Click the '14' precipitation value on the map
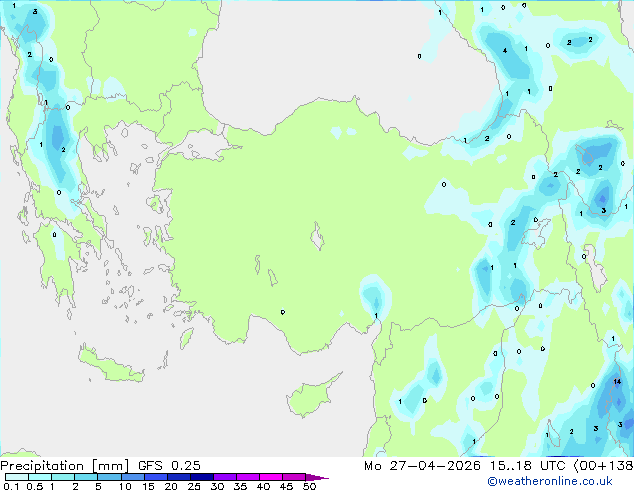Image resolution: width=634 pixels, height=490 pixels. coord(617,381)
